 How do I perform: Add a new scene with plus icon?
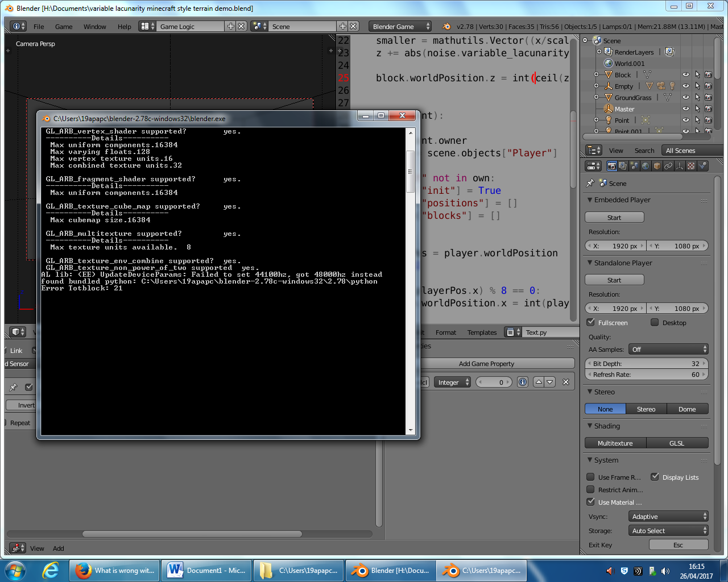[x=342, y=26]
